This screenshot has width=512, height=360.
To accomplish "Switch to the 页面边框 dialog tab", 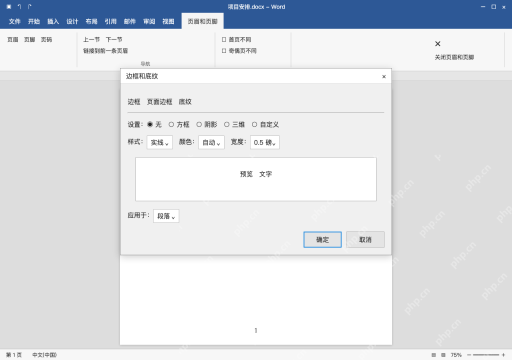I will (x=159, y=102).
